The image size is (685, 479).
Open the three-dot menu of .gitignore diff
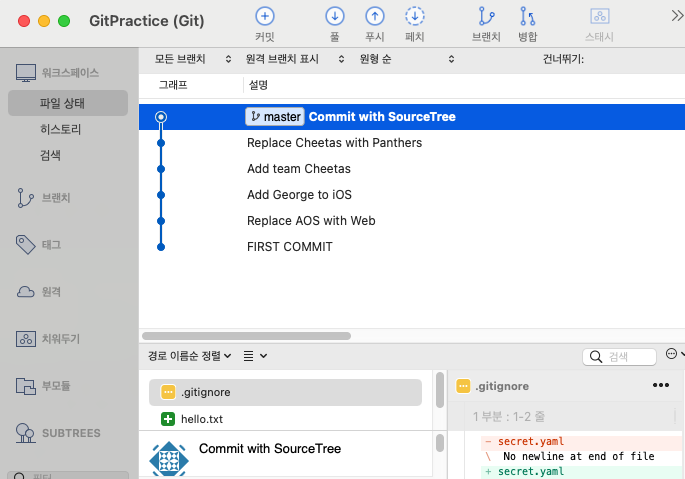pyautogui.click(x=661, y=385)
